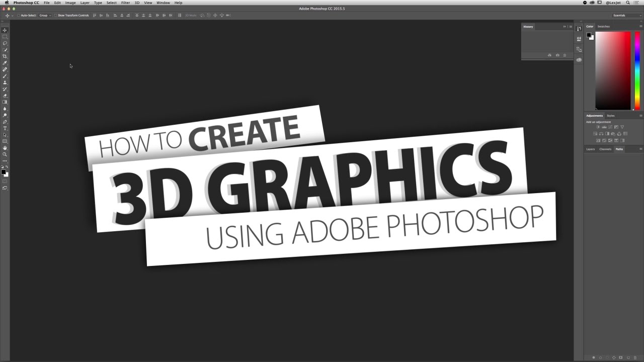The image size is (644, 362).
Task: Open the Essentials workspace dropdown
Action: pos(627,15)
